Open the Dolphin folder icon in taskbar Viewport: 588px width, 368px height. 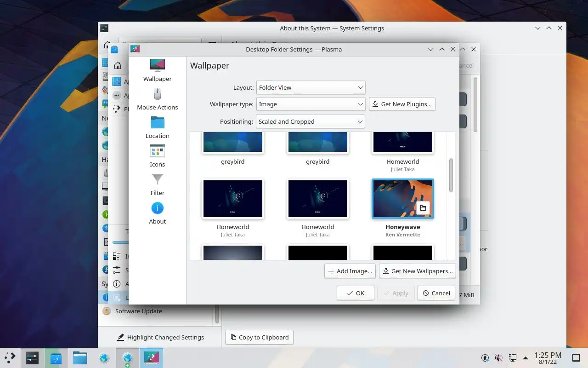pos(79,357)
